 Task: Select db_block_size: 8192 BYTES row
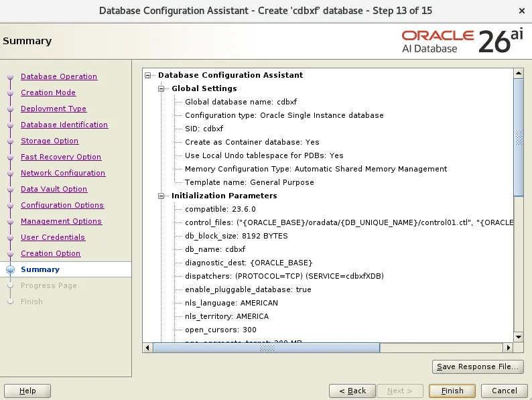point(236,236)
